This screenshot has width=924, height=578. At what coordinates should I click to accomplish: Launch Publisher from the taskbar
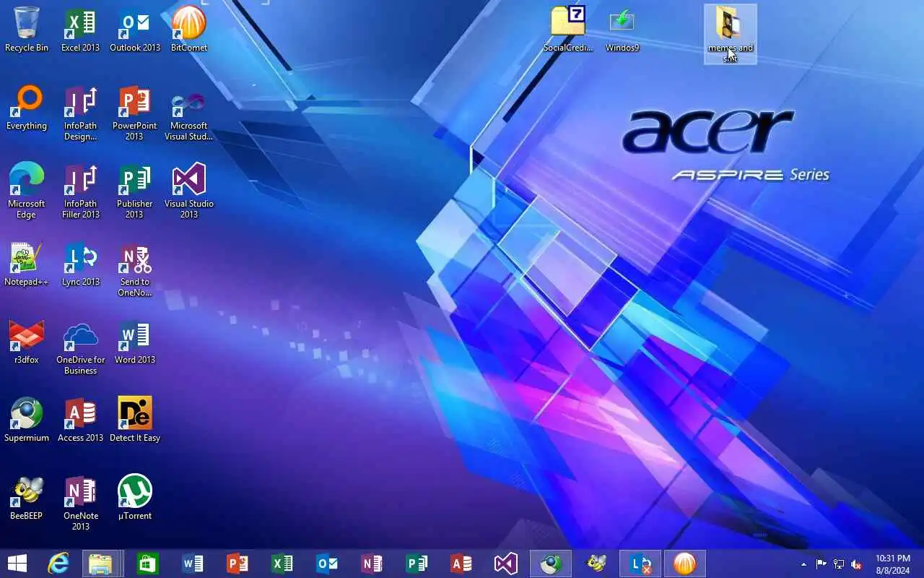click(x=417, y=564)
